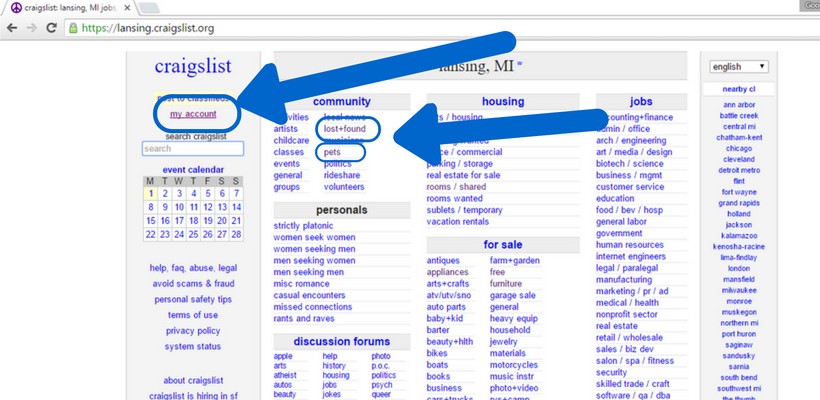This screenshot has width=820, height=400.
Task: Open skilled trade / craft jobs
Action: [633, 384]
